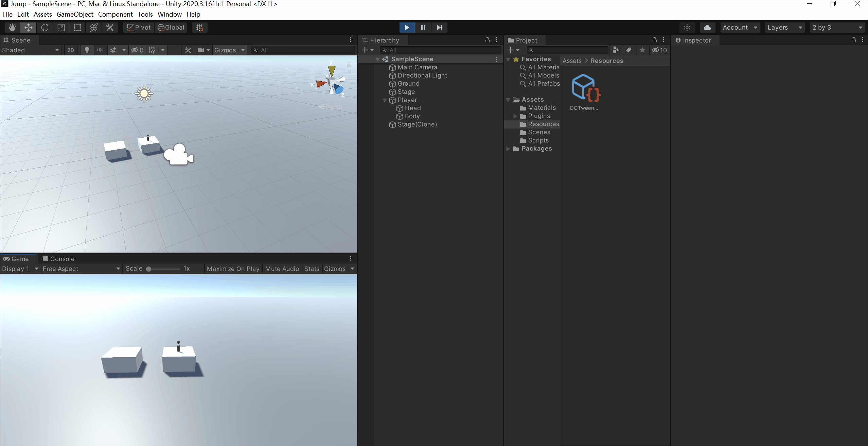Collapse the Player object in Hierarchy

(385, 100)
